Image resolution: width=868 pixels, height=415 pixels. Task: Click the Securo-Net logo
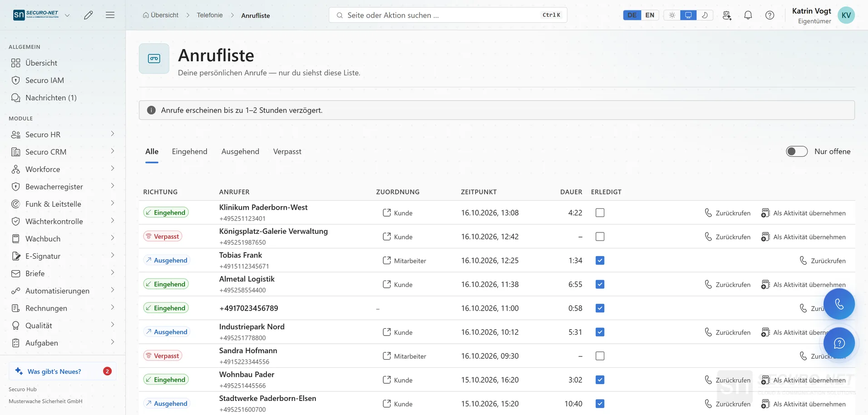36,15
